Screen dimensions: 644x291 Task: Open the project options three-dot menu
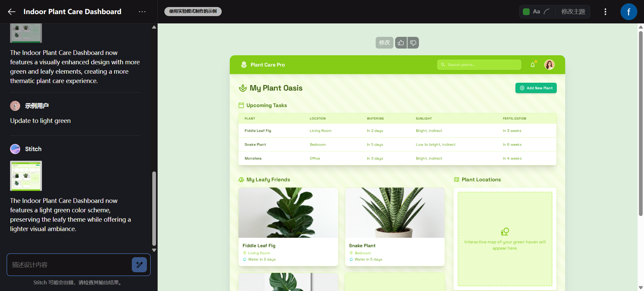point(142,12)
